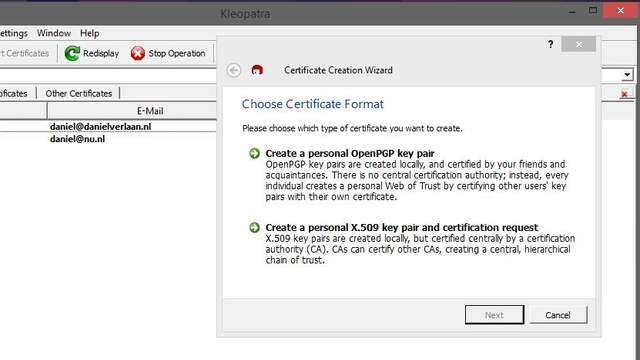Click the red Stop Operation icon
The width and height of the screenshot is (640, 360).
138,53
